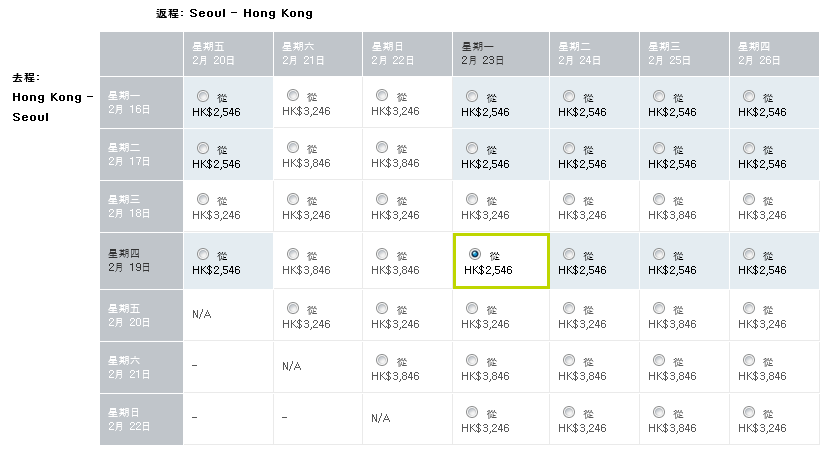
Task: Select Feb 17 outbound, Feb 26 return fare
Action: coord(749,148)
